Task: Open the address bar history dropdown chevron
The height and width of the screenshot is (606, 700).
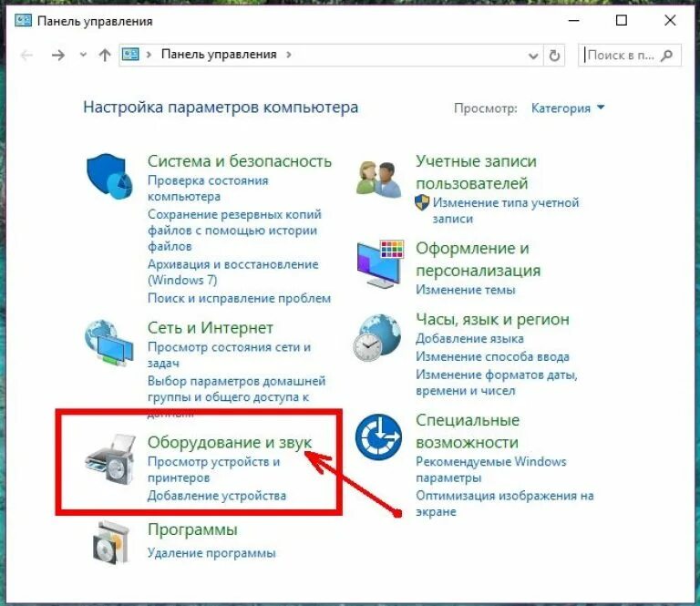Action: click(x=533, y=56)
